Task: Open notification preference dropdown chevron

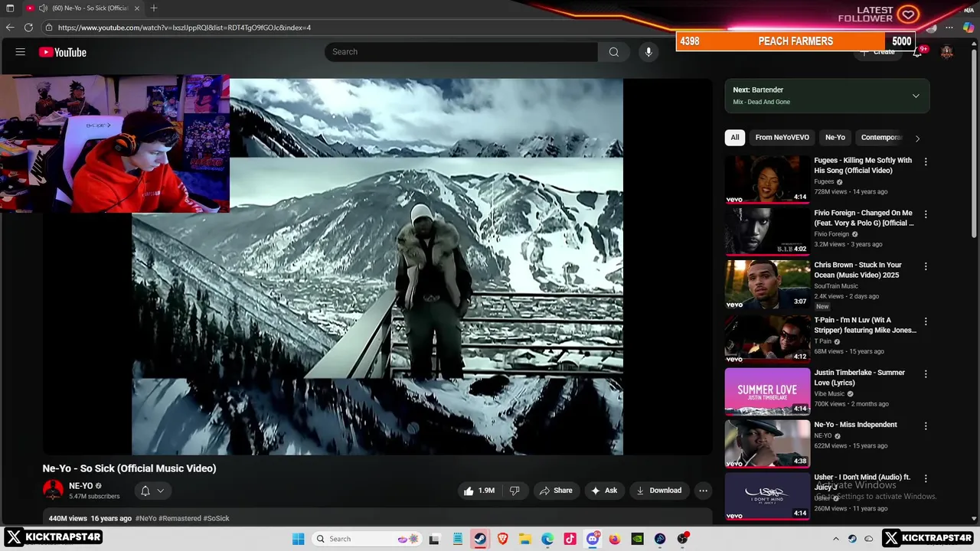Action: pyautogui.click(x=160, y=491)
